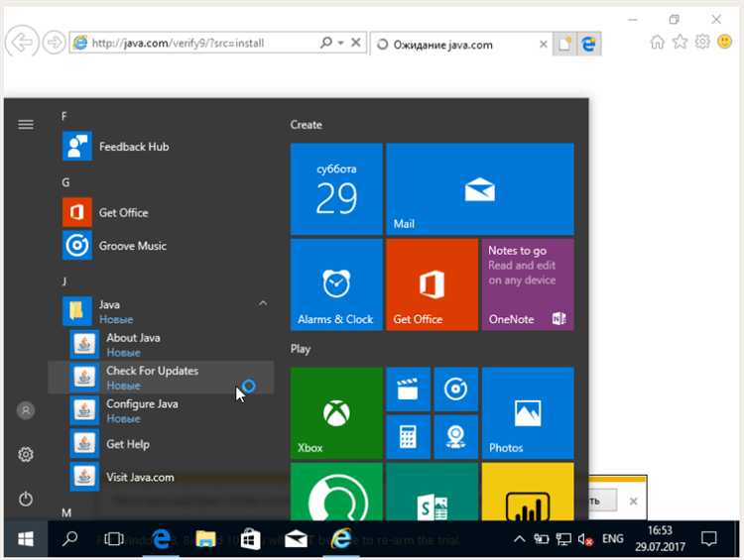This screenshot has height=560, width=744.
Task: Click Visit Java.com shortcut
Action: pyautogui.click(x=140, y=477)
